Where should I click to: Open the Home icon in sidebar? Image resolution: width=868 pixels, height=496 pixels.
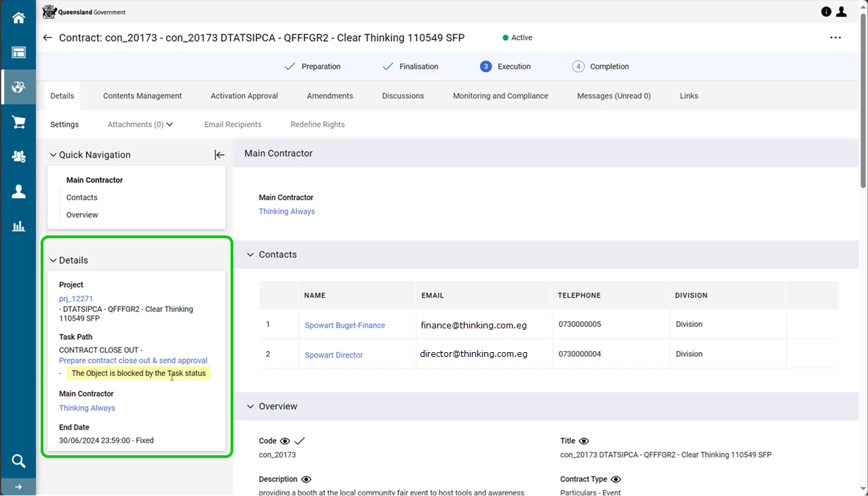click(18, 18)
